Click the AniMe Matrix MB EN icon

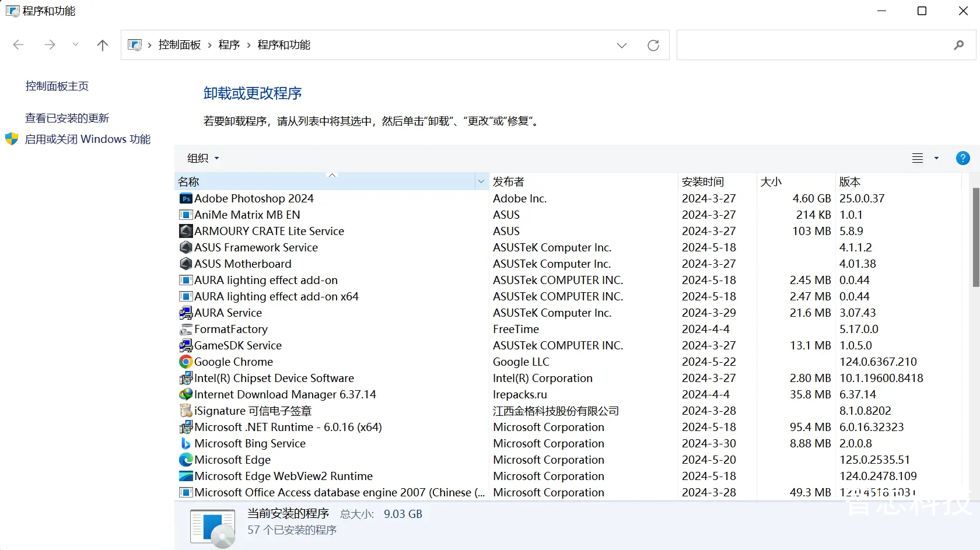185,215
